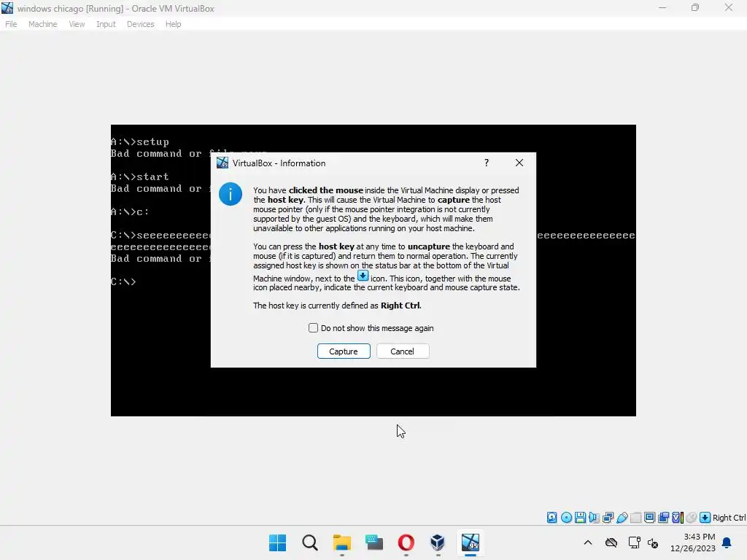This screenshot has width=747, height=560.
Task: Click the greyed mouse capture status icon
Action: pyautogui.click(x=692, y=518)
